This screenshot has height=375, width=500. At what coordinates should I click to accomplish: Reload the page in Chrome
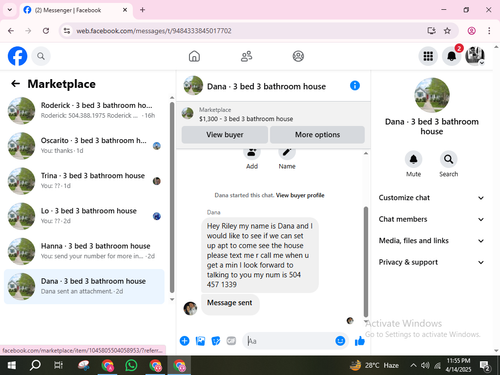(46, 31)
